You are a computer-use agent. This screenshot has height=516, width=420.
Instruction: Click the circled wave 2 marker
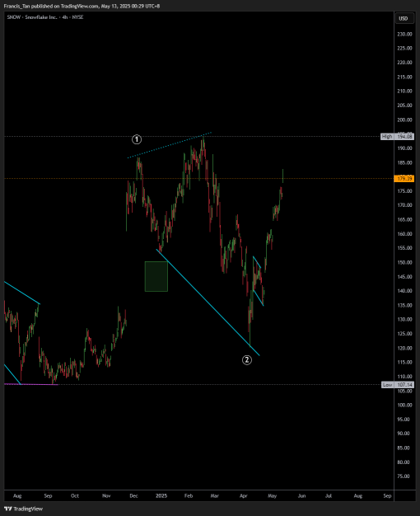point(247,360)
